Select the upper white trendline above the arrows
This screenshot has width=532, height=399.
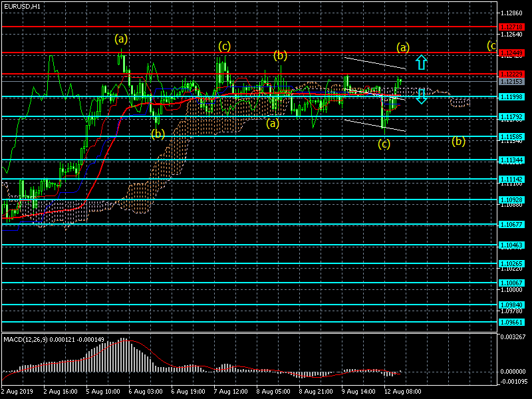[x=374, y=63]
